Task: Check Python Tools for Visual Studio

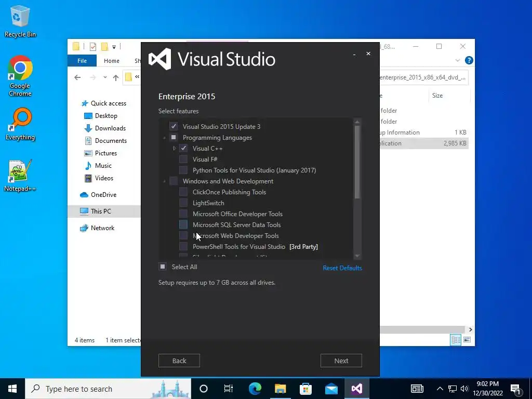Action: [x=183, y=170]
